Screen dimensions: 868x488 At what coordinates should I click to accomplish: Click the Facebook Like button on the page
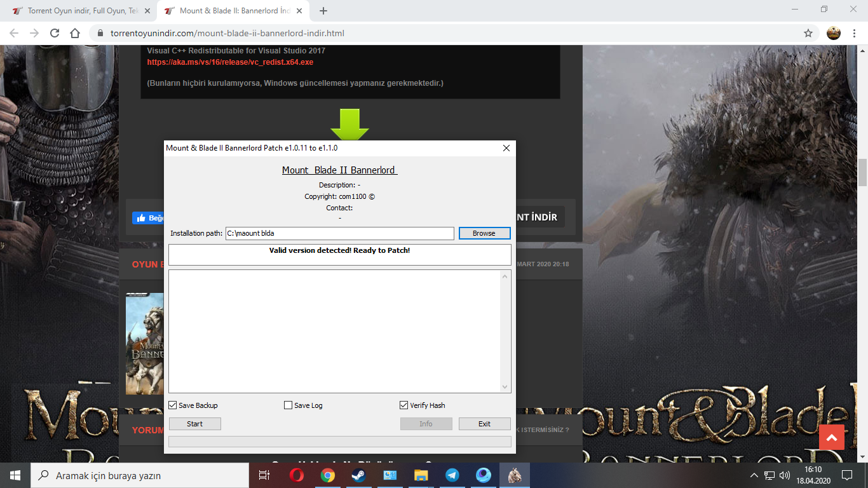148,218
